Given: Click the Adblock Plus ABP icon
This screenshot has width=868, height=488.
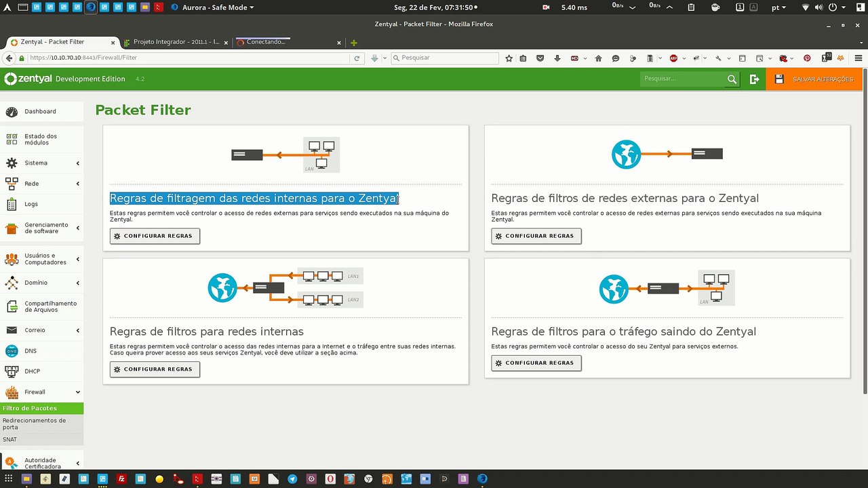Looking at the screenshot, I should coord(673,58).
